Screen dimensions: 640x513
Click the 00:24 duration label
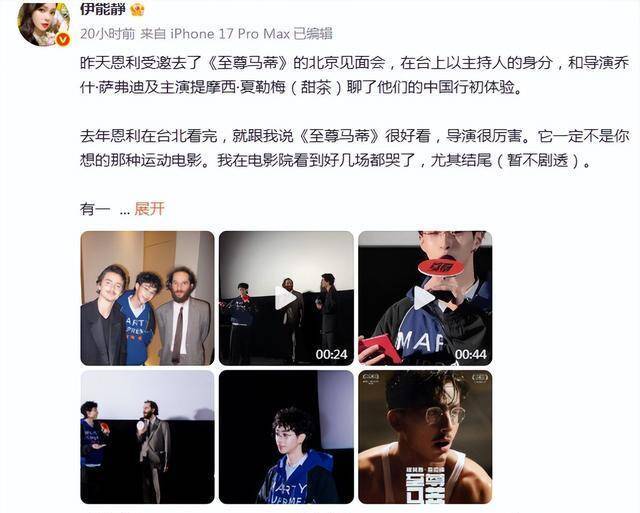click(x=331, y=354)
